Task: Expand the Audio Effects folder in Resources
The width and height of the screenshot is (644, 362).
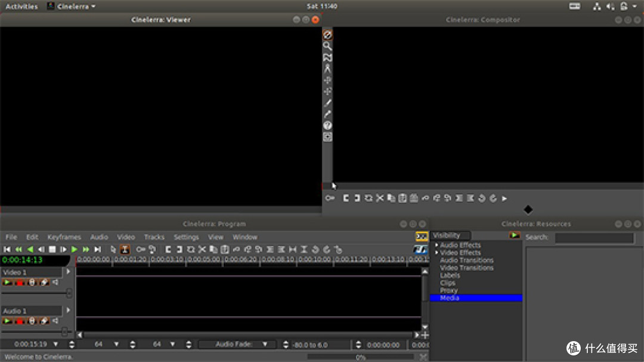Action: coord(436,245)
